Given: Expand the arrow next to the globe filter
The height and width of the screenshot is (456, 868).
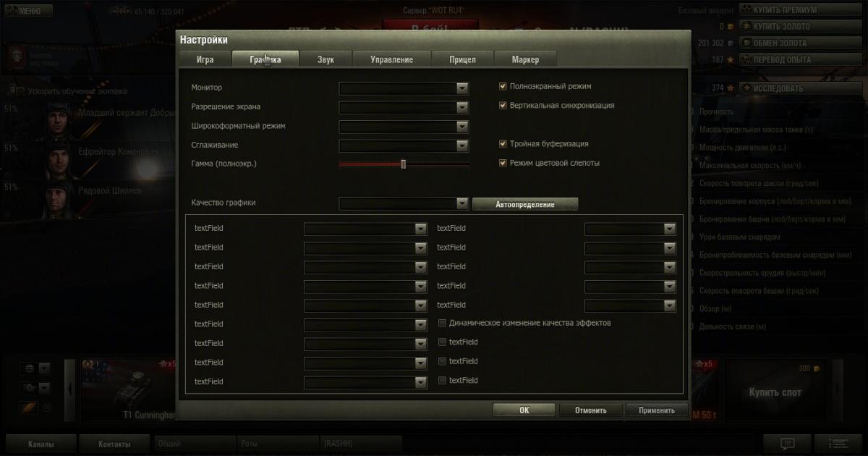Looking at the screenshot, I should click(x=45, y=368).
